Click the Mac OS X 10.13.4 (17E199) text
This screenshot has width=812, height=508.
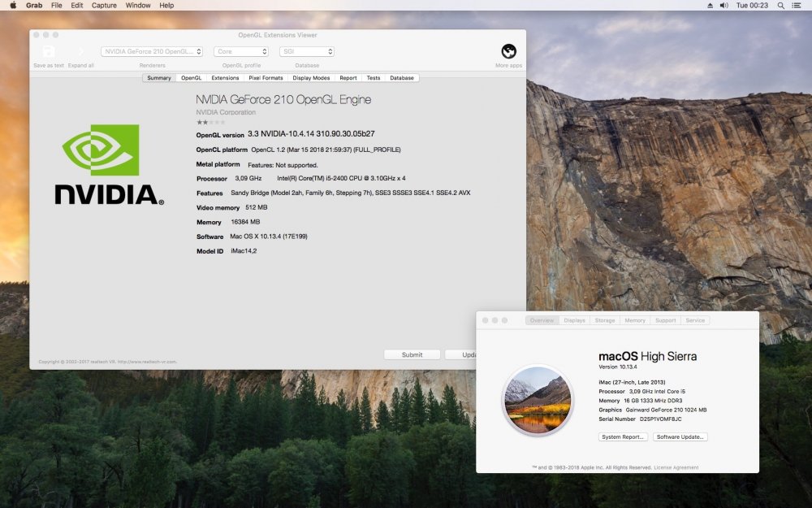[x=269, y=237]
